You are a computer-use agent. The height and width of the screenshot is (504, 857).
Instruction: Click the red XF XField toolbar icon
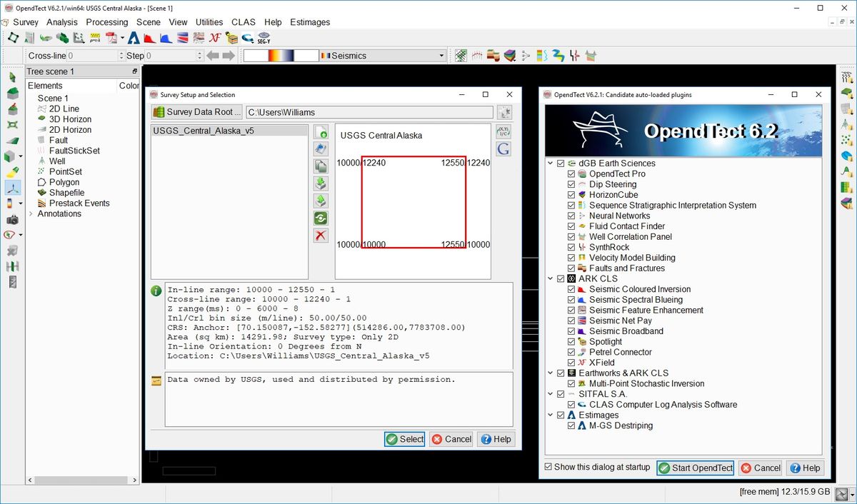click(215, 38)
